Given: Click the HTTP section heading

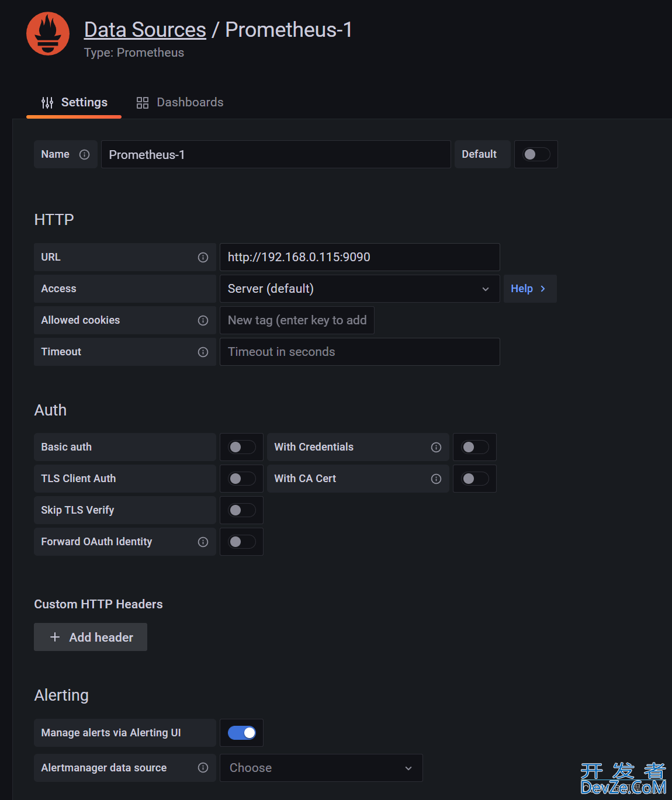Looking at the screenshot, I should pos(54,220).
